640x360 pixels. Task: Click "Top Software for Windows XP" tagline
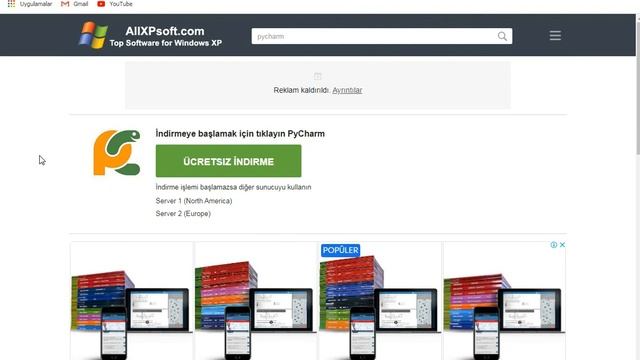click(166, 43)
